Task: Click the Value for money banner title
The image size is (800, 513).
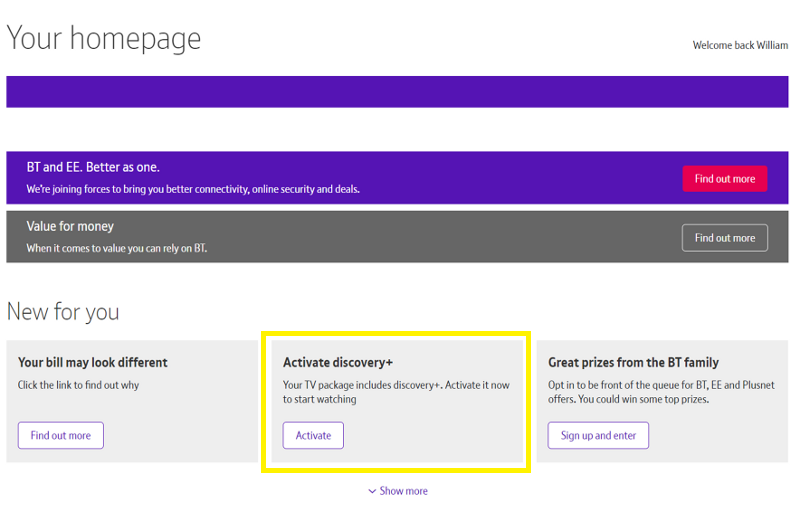Action: [70, 226]
